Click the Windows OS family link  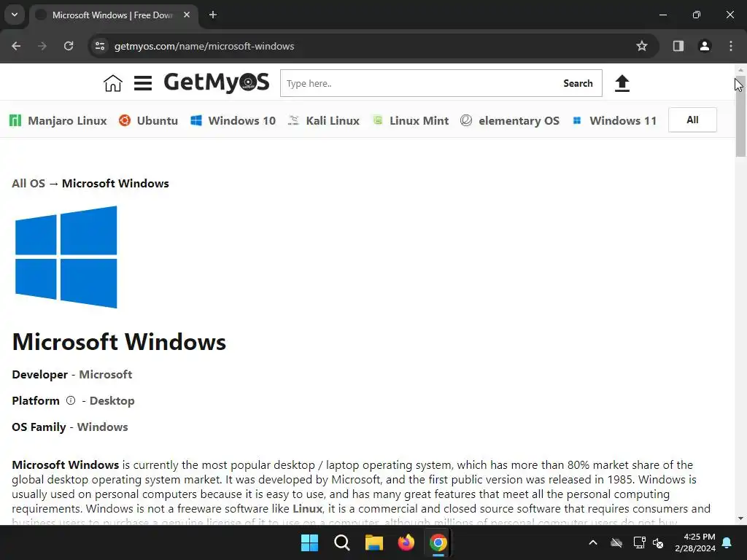click(x=102, y=427)
